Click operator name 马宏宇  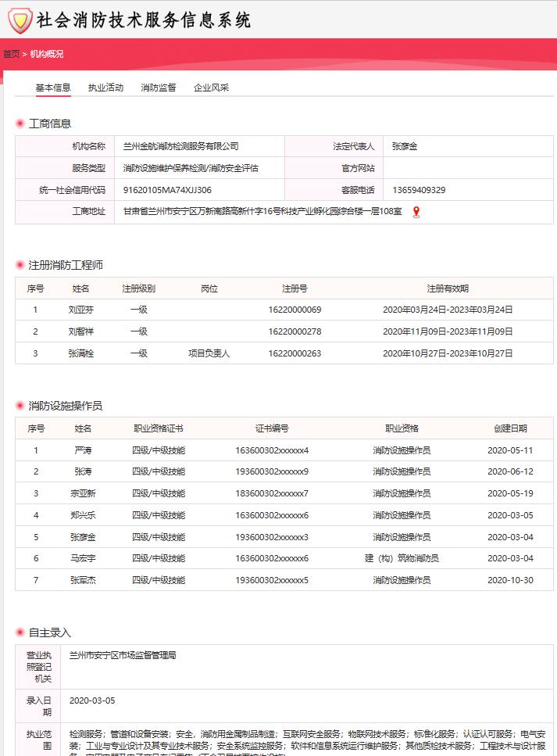83,558
